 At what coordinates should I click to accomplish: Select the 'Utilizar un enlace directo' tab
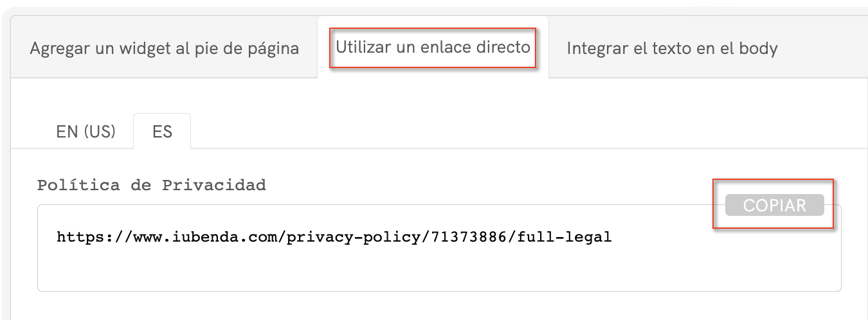pyautogui.click(x=433, y=47)
